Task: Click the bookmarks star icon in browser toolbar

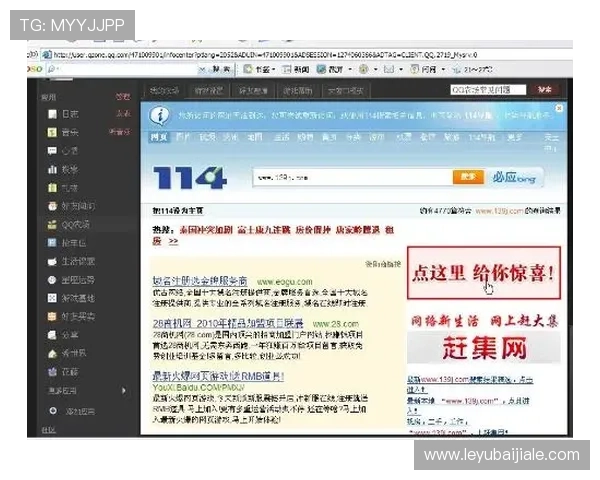Action: (x=248, y=69)
